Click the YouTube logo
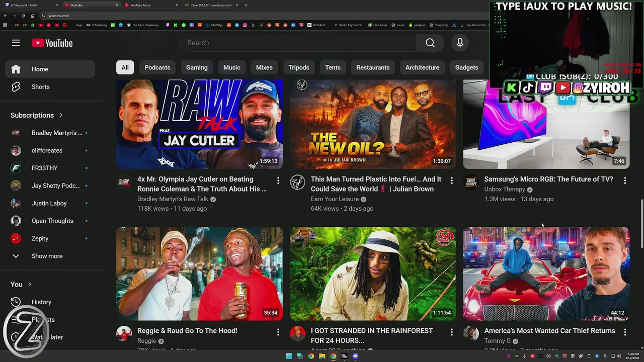The image size is (644, 362). click(52, 43)
